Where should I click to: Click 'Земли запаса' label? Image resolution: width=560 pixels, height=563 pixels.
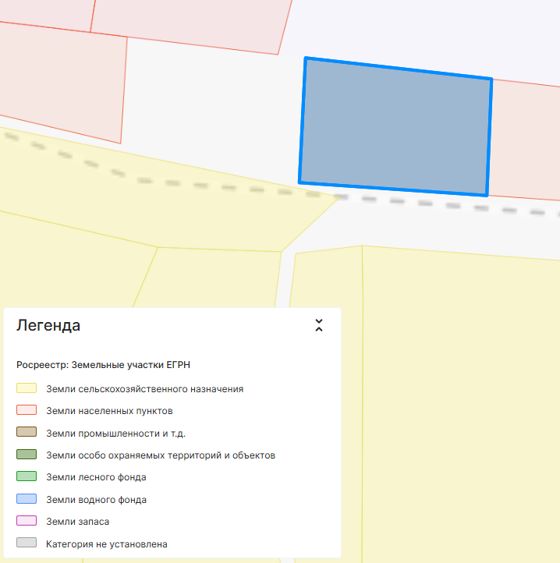[78, 522]
